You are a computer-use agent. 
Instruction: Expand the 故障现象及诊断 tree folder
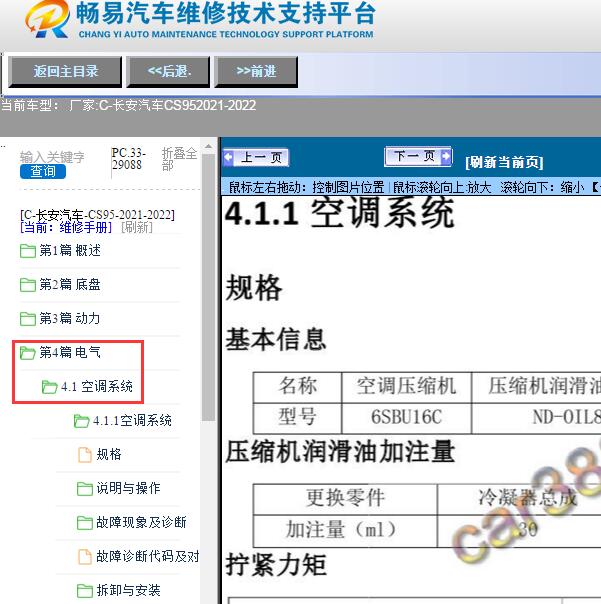coord(141,522)
